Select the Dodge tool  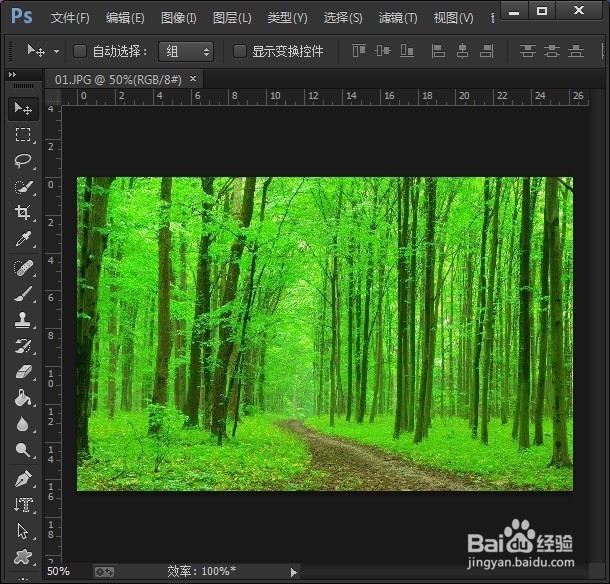pyautogui.click(x=23, y=450)
